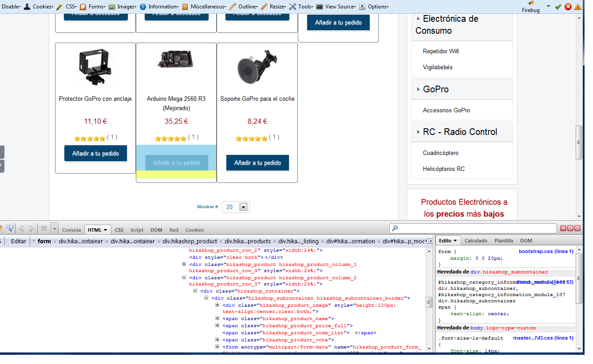
Task: Open master css source link for font-size rule
Action: pos(543,338)
